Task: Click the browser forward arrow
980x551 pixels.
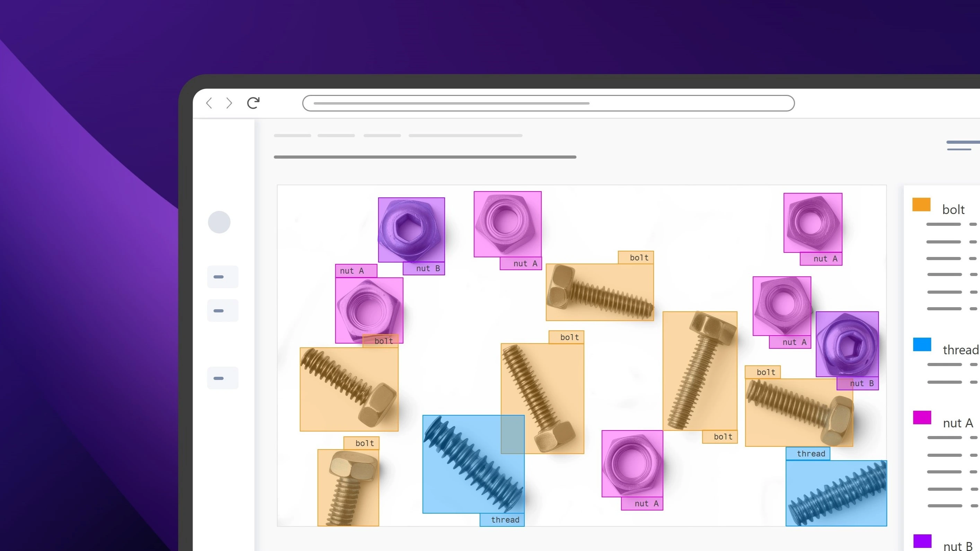Action: (229, 103)
